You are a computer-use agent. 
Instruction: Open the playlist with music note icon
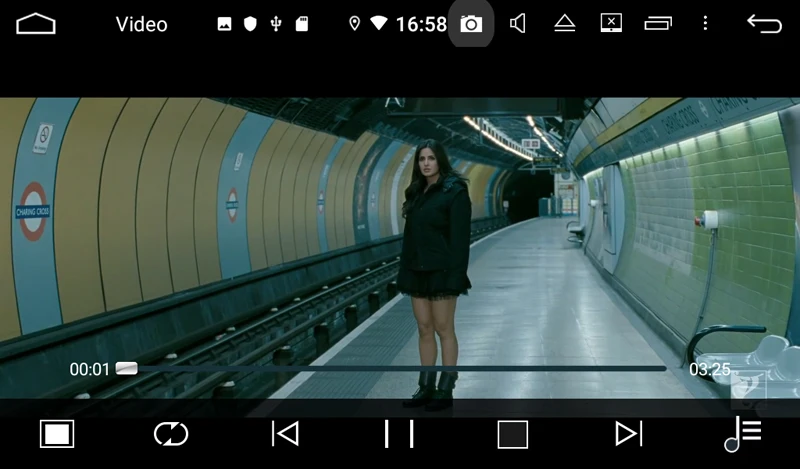tap(742, 434)
